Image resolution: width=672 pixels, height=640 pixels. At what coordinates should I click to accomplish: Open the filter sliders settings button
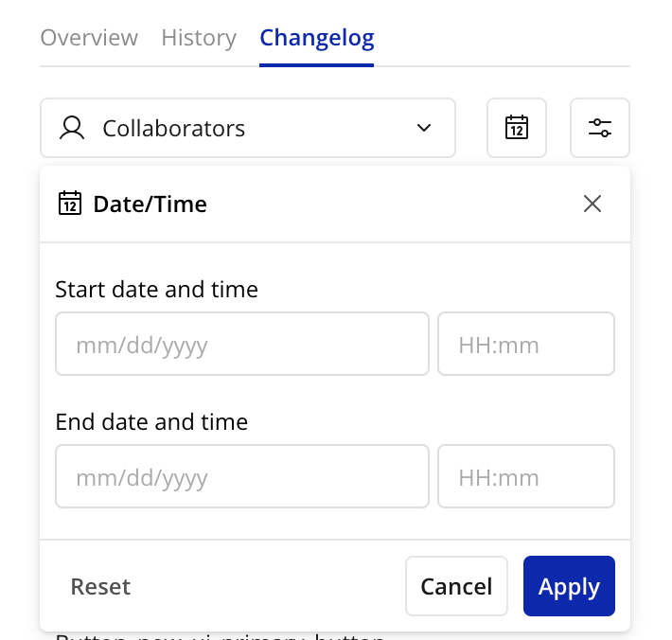click(x=599, y=128)
